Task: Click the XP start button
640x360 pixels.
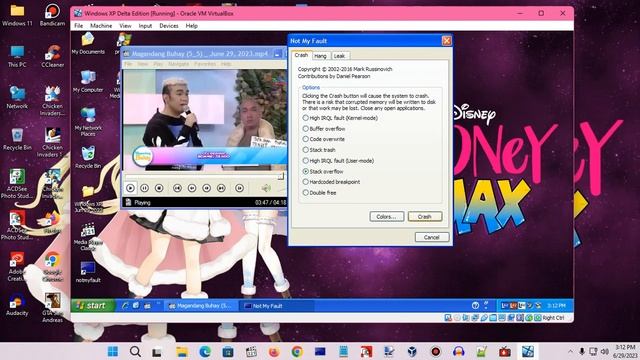Action: point(93,305)
